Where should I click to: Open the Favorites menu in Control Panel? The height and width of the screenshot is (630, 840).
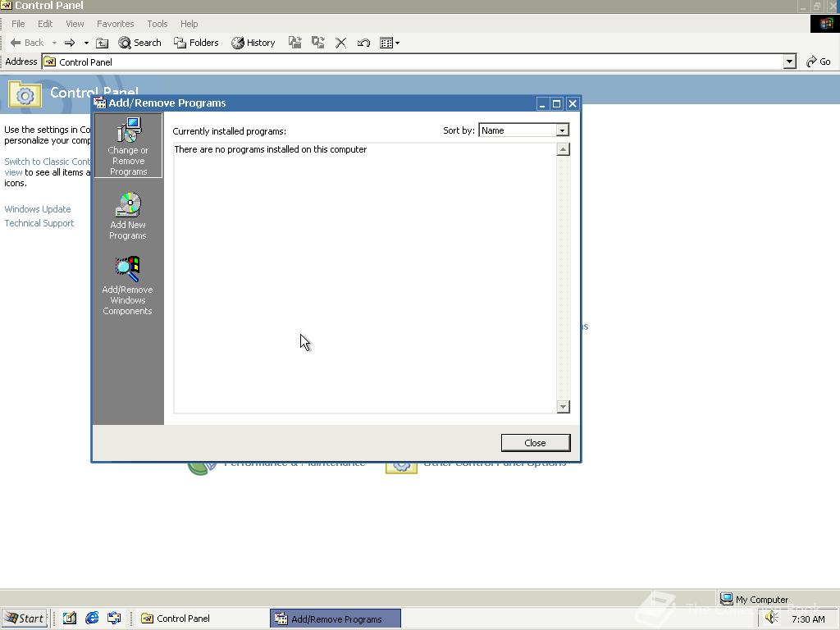[x=115, y=24]
